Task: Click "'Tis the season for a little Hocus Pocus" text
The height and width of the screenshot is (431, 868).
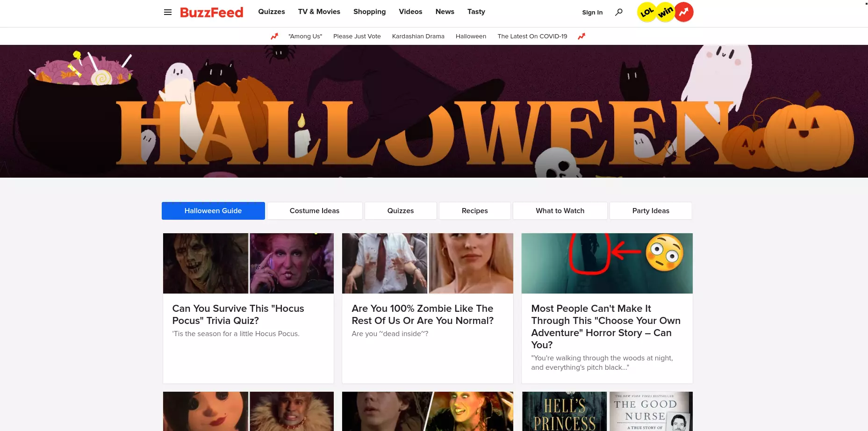Action: [236, 334]
